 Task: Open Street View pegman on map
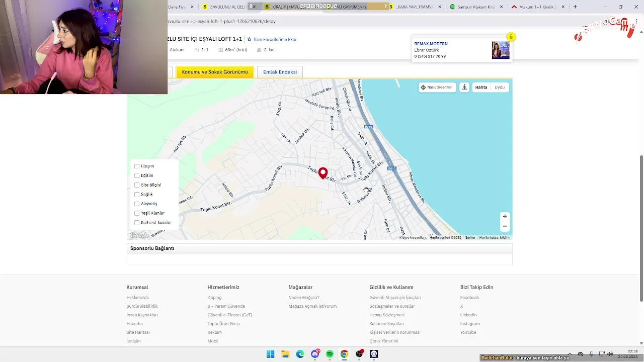click(x=464, y=87)
